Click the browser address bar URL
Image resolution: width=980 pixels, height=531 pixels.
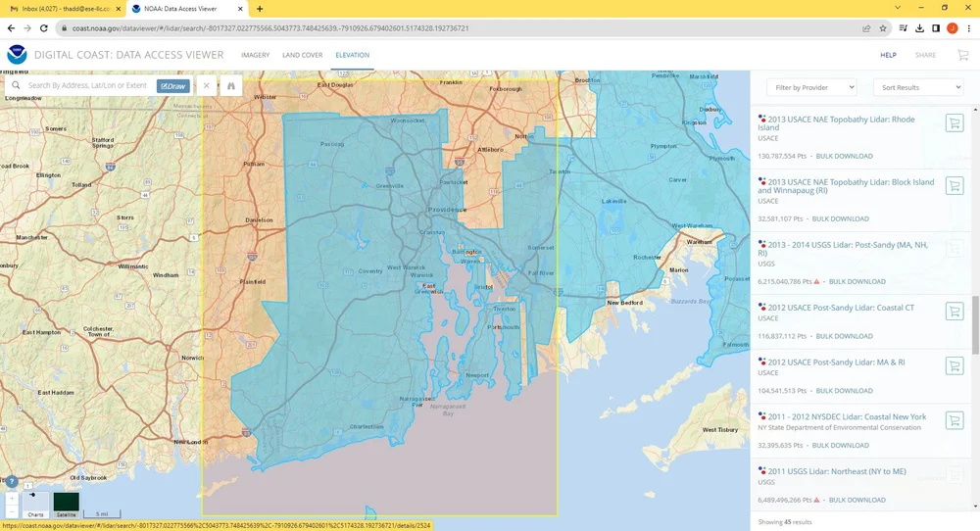tap(270, 28)
